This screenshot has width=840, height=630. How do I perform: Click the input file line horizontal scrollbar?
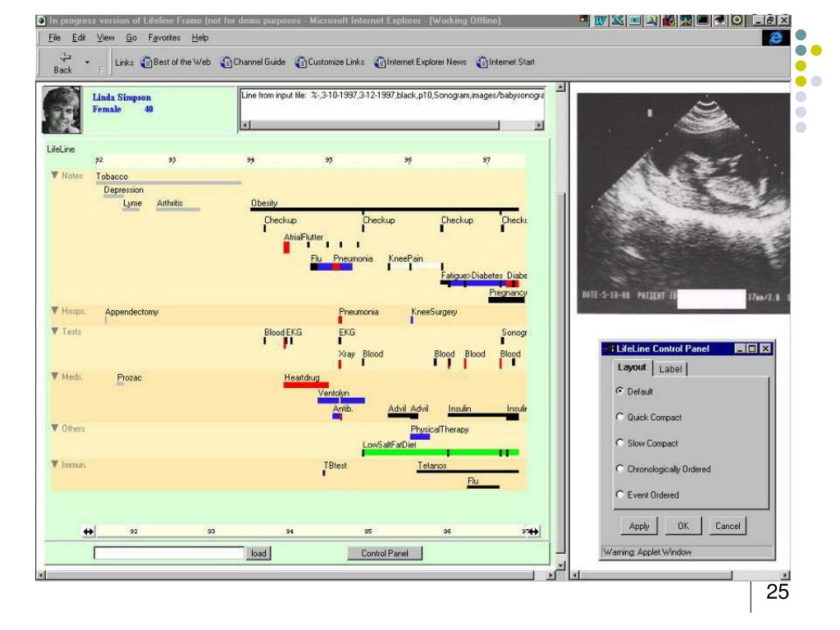pyautogui.click(x=391, y=125)
